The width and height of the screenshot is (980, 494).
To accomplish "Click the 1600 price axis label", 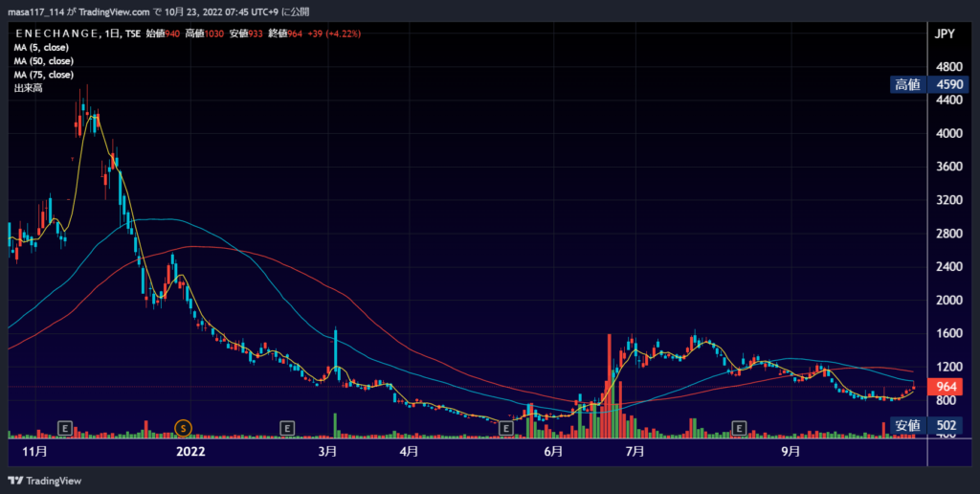I will 949,333.
